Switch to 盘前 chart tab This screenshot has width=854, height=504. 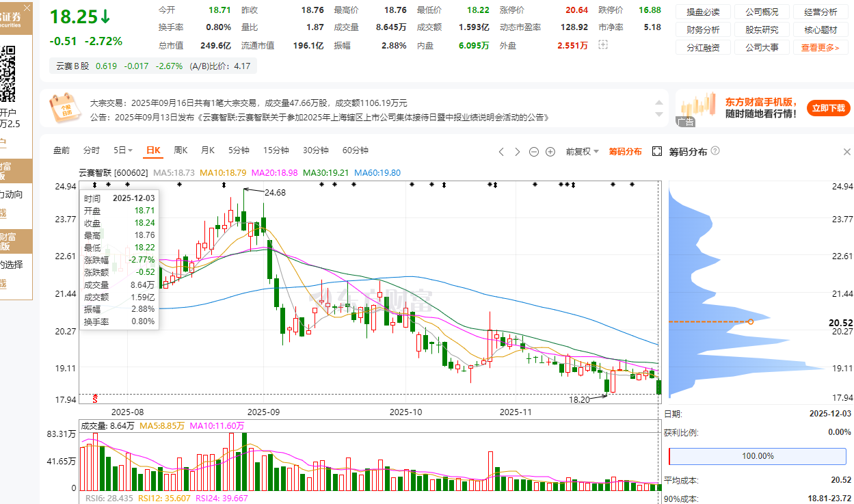62,150
